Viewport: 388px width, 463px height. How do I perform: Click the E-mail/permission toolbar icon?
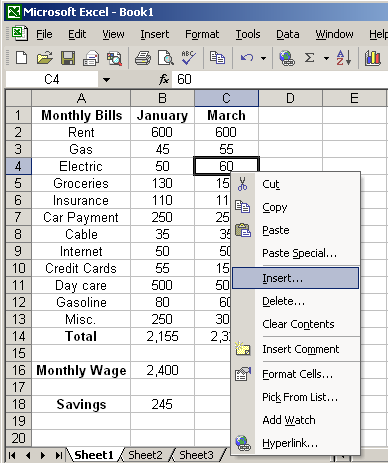pyautogui.click(x=91, y=58)
